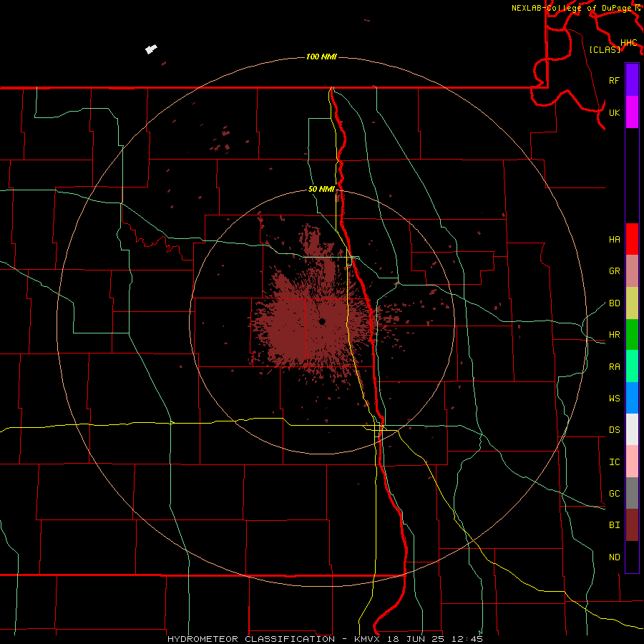Click the ND legend label

614,557
